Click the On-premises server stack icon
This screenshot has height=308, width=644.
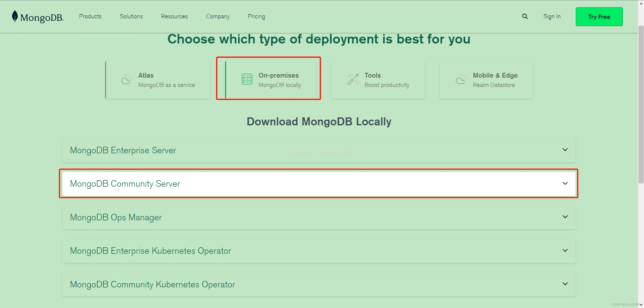click(x=247, y=79)
